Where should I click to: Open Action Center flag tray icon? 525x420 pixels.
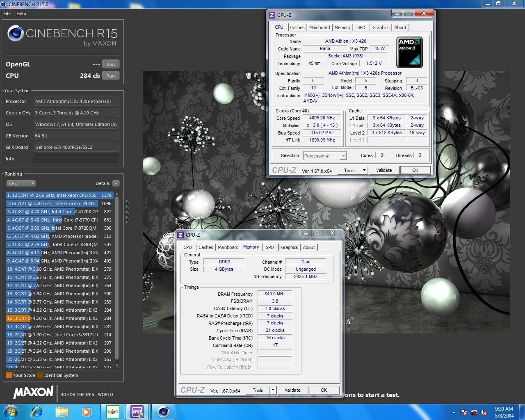[x=464, y=412]
